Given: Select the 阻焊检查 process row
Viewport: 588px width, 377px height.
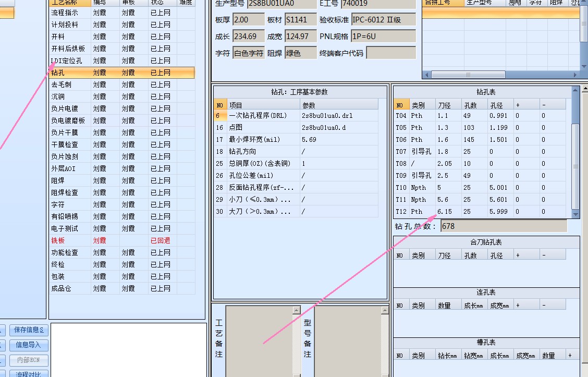Looking at the screenshot, I should [122, 193].
